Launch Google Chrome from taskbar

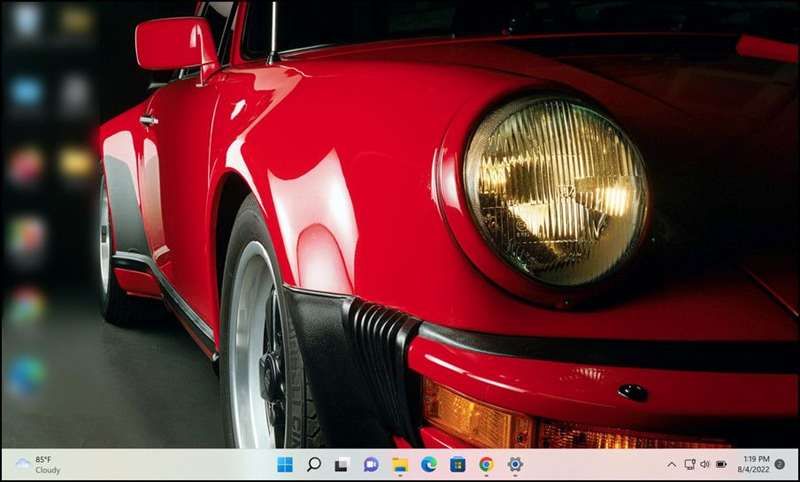pos(486,464)
